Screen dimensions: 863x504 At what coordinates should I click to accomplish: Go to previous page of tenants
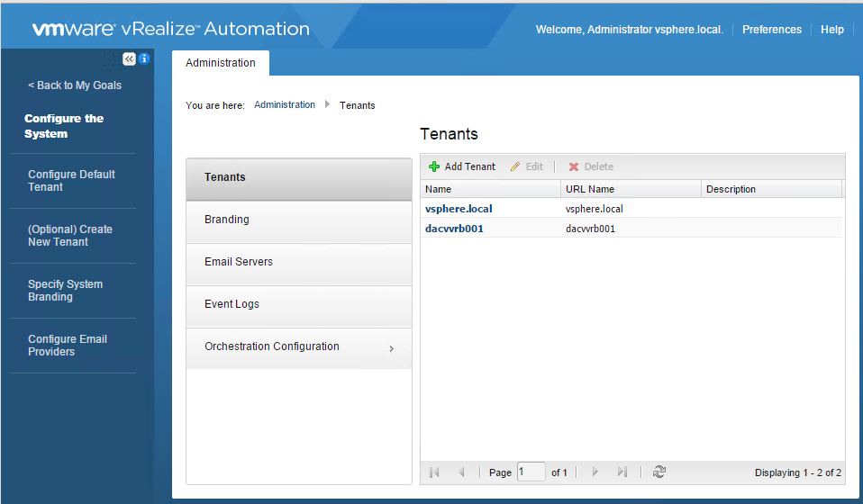461,472
